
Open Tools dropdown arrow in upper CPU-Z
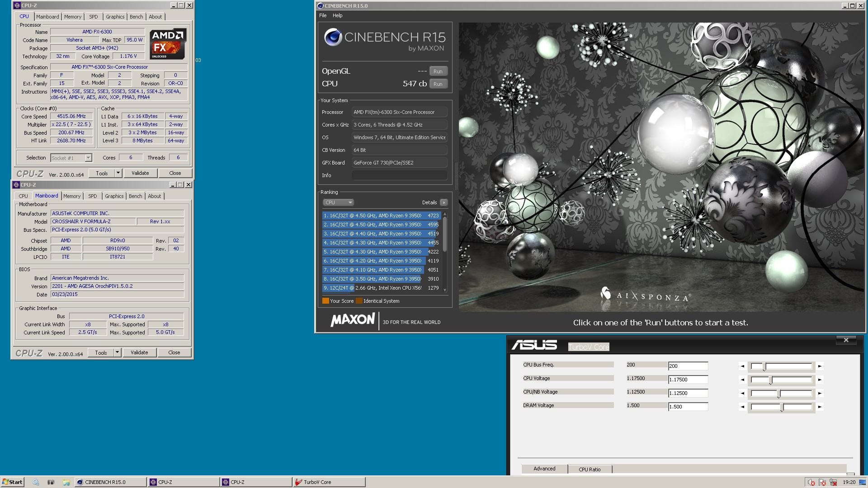[118, 173]
